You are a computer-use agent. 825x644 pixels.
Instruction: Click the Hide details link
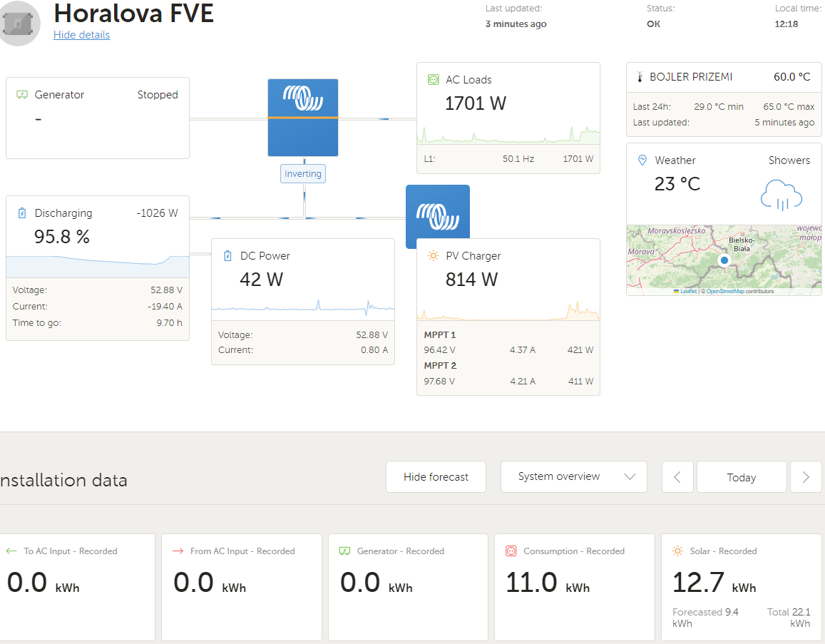81,35
